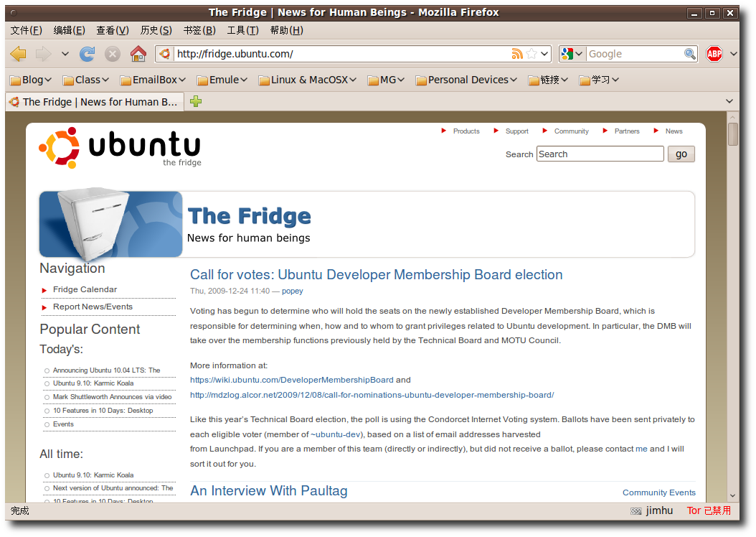Image resolution: width=756 pixels, height=537 pixels.
Task: Open the 书签(B) menu
Action: click(199, 30)
